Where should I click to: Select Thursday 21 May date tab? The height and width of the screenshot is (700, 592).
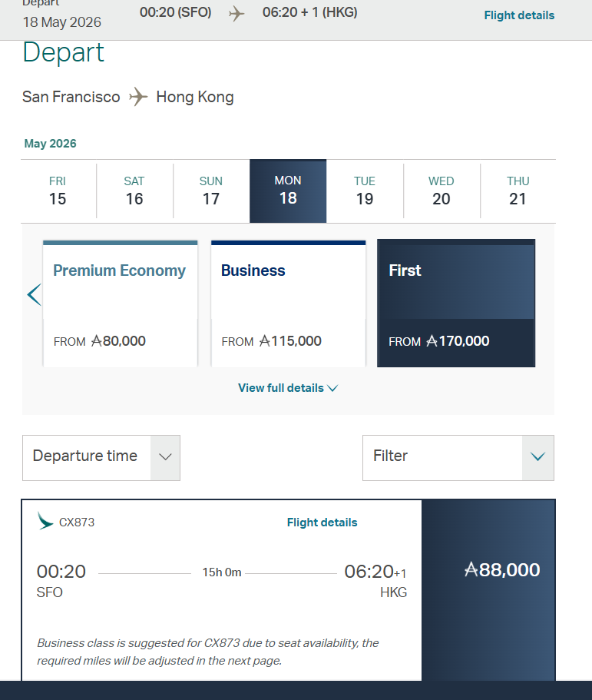[518, 191]
